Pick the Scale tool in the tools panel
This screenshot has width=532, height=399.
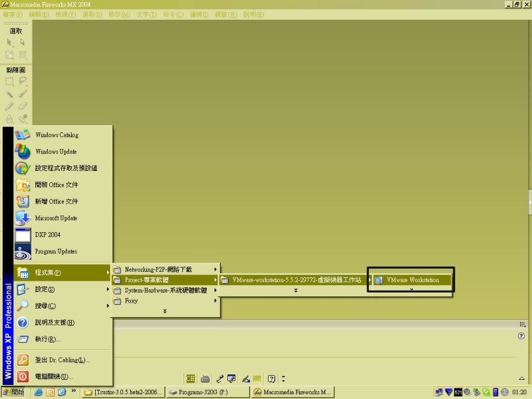coord(9,55)
